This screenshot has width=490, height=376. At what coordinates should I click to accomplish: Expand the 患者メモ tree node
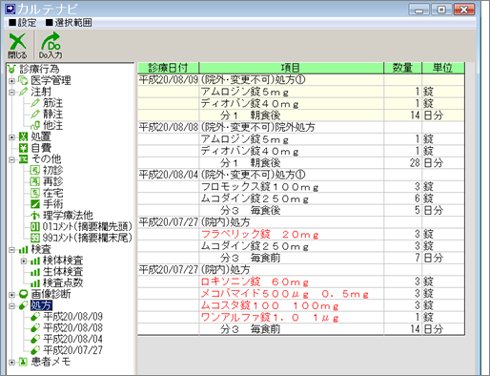(x=12, y=362)
